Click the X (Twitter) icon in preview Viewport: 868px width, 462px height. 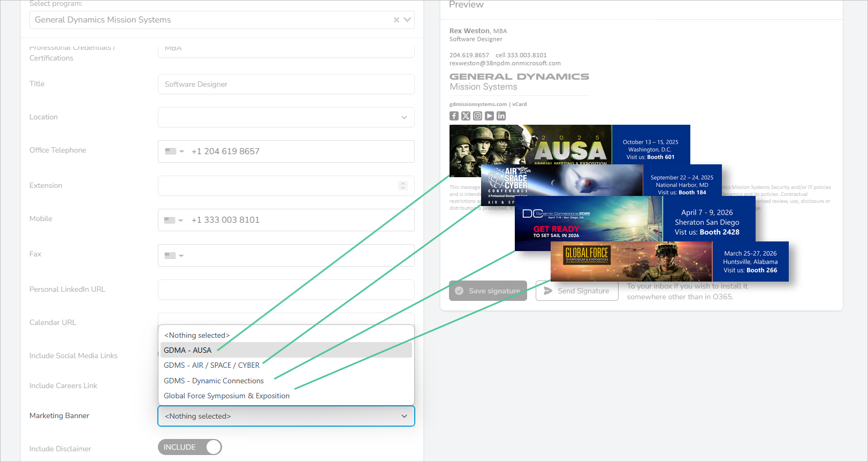coord(466,116)
